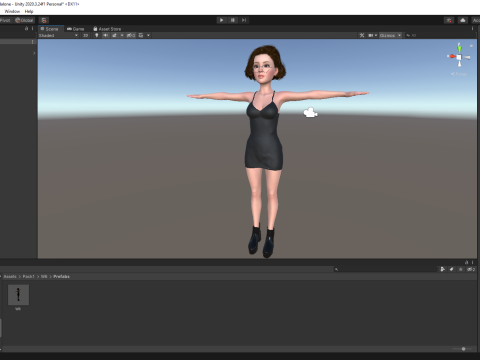Click the snap settings icon beside Global
Viewport: 480px width, 360px height.
tap(44, 20)
